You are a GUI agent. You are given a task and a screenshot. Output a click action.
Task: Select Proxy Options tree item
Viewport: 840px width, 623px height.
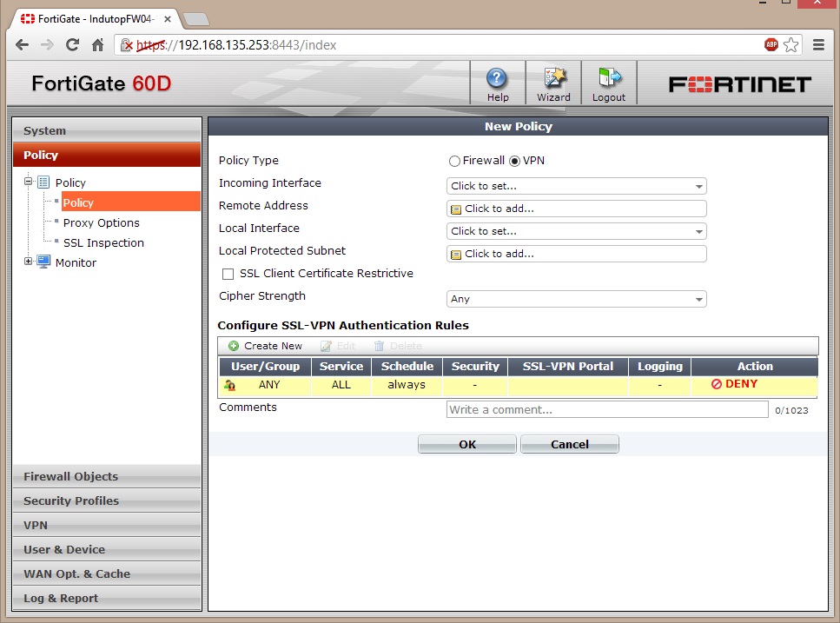point(102,222)
